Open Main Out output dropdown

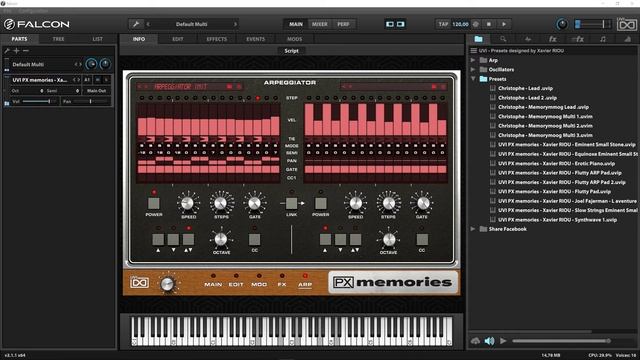click(96, 91)
